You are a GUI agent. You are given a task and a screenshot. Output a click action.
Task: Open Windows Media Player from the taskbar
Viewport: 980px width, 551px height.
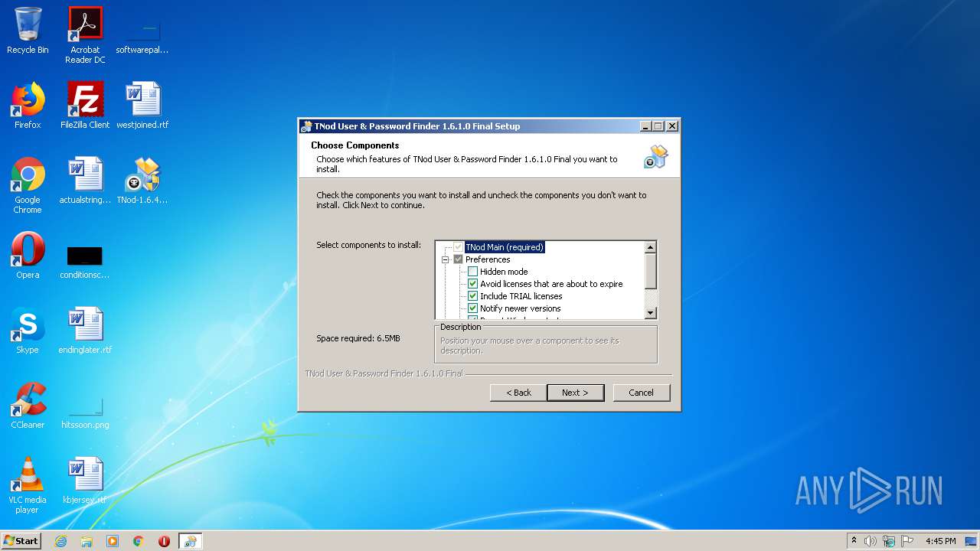click(113, 541)
